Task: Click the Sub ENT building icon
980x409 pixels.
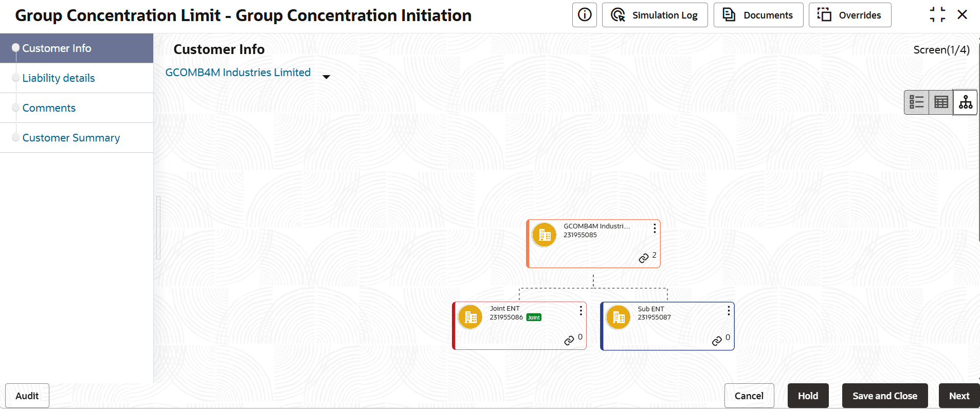Action: tap(618, 317)
